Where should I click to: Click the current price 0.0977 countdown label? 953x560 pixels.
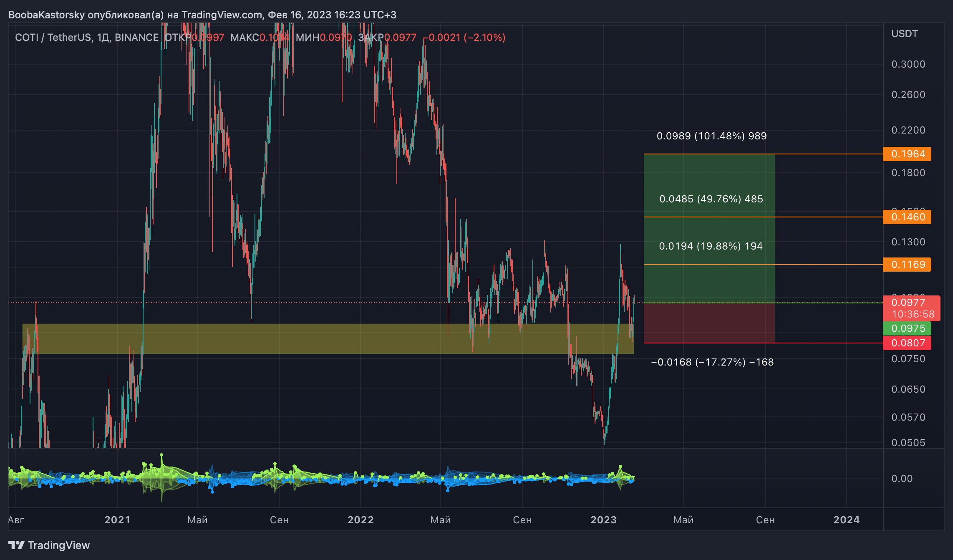coord(911,308)
